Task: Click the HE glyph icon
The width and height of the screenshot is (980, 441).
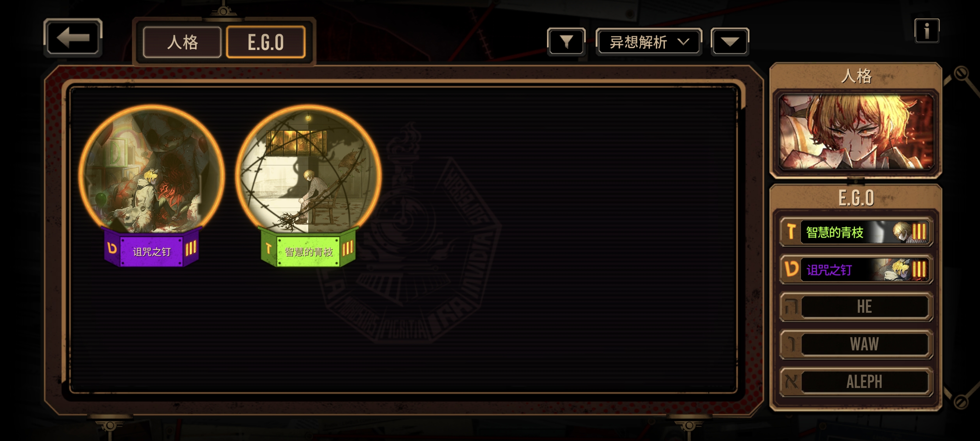Action: click(x=791, y=306)
